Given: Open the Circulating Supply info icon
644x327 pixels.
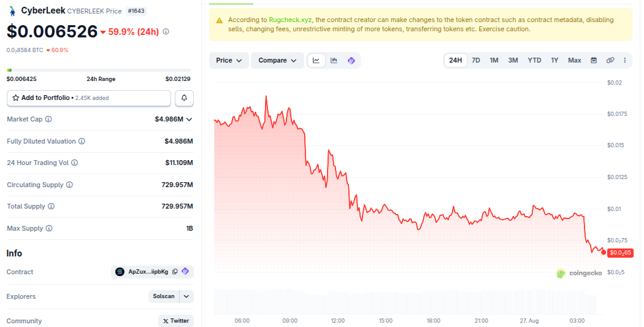Looking at the screenshot, I should click(69, 185).
